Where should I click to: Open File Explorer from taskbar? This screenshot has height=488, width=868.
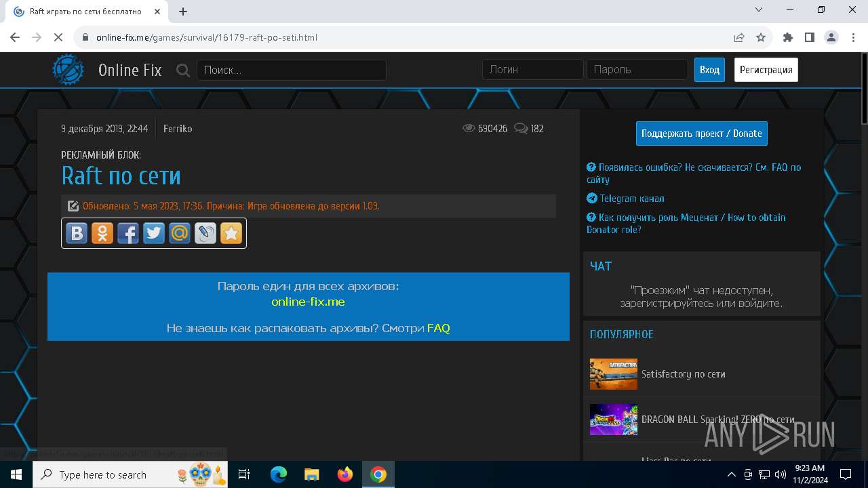[x=312, y=474]
